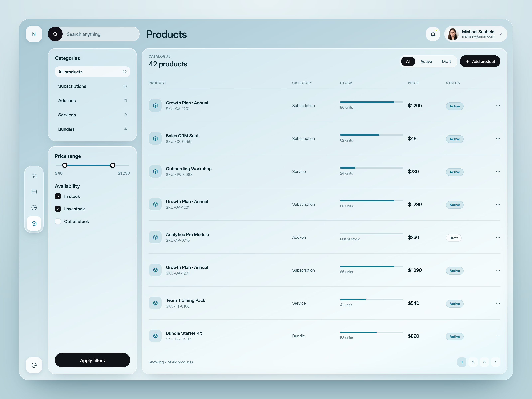This screenshot has width=532, height=399.
Task: Expand the user account dropdown chevron
Action: pos(500,34)
